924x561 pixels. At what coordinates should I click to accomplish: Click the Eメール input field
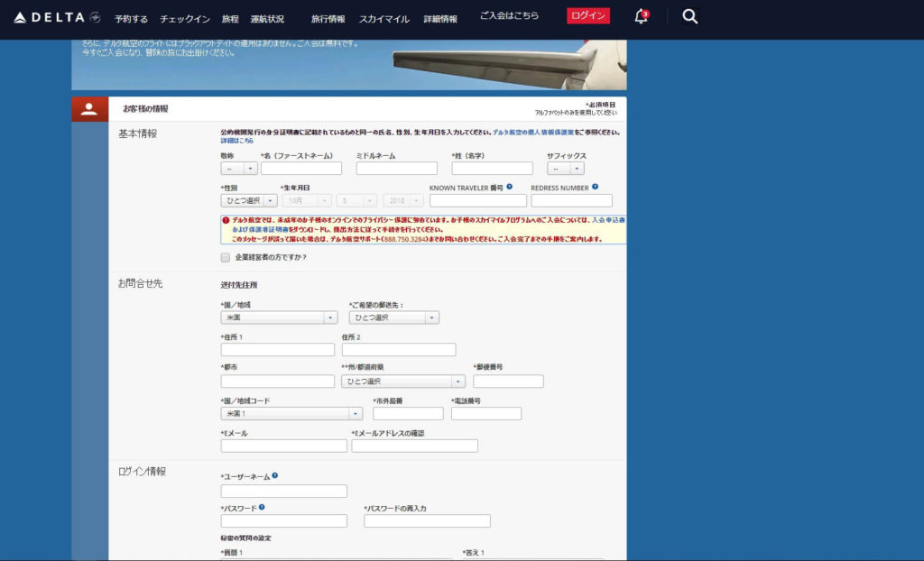click(283, 446)
